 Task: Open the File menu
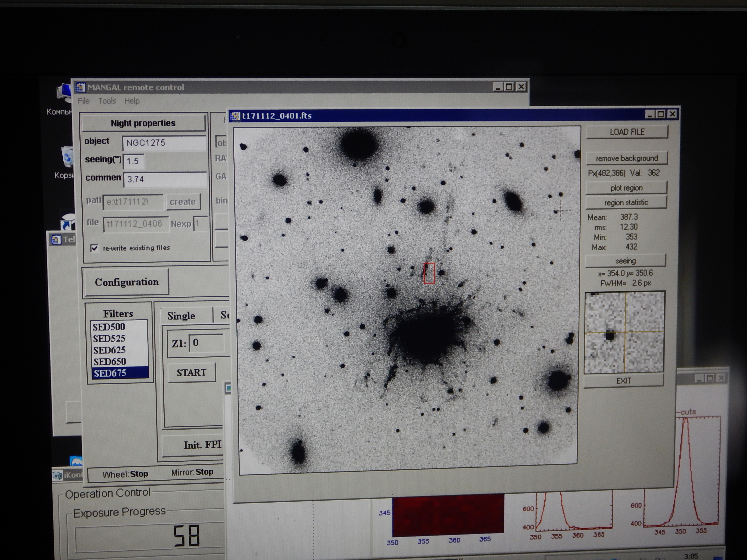tap(83, 101)
